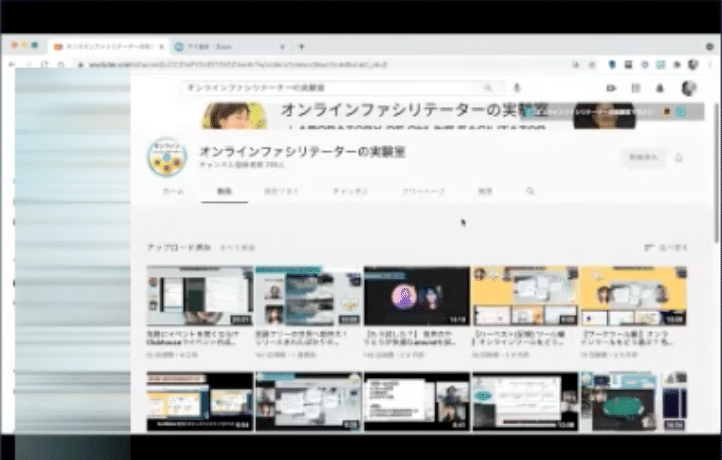Image resolution: width=722 pixels, height=460 pixels.
Task: Open the Chrome three-dot menu
Action: (710, 65)
